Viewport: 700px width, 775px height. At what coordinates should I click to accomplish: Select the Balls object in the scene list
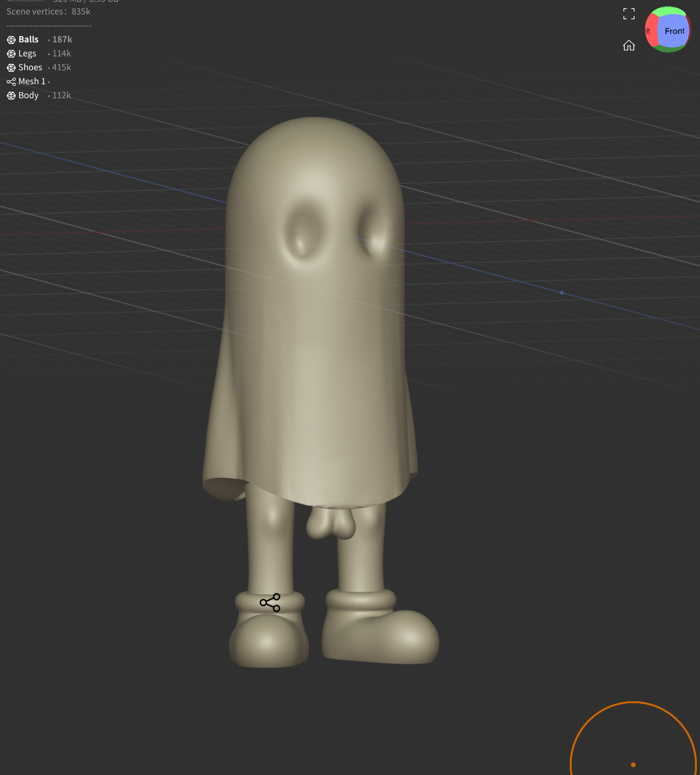(x=29, y=40)
